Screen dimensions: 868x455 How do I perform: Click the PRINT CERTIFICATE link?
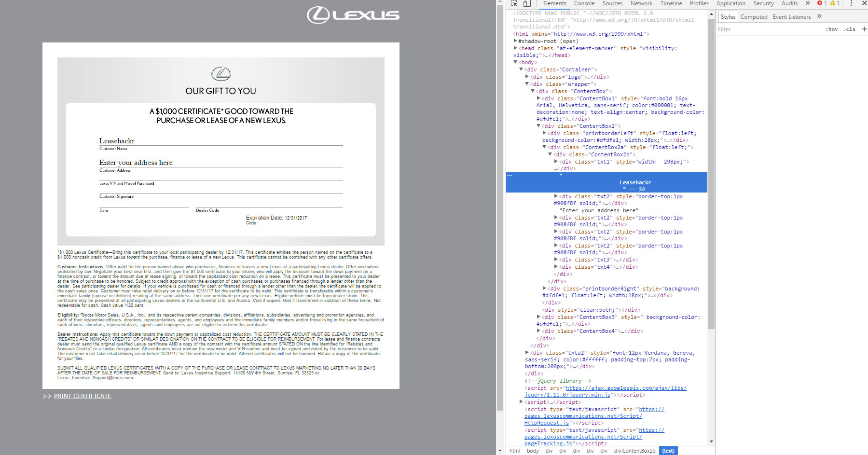pos(83,396)
